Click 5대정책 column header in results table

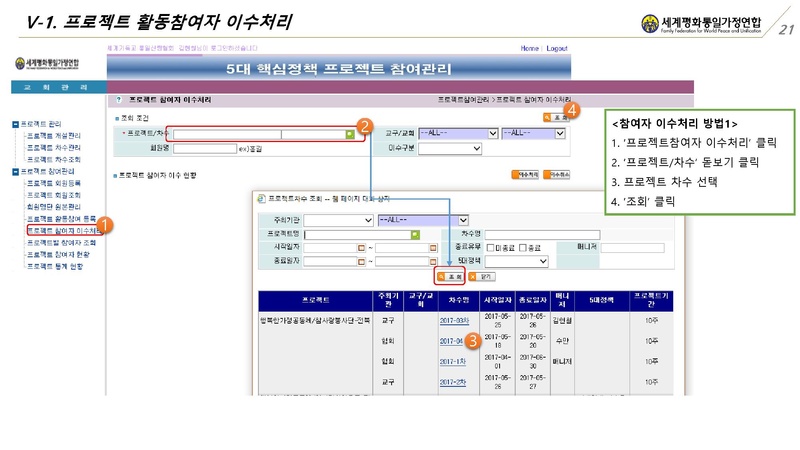(602, 301)
